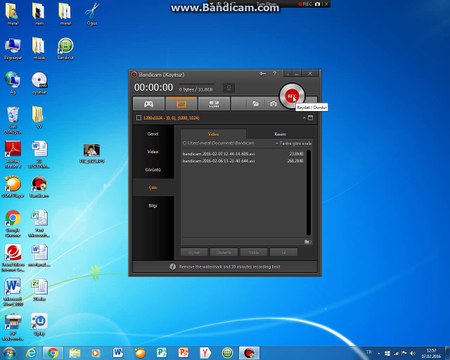Click the fourth button below the file list
Screen dimensions: 450x360
[284, 252]
